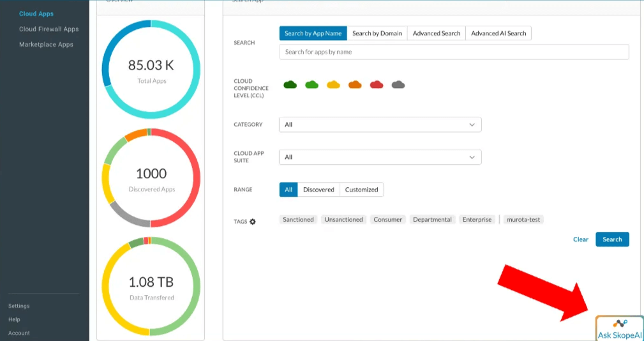644x341 pixels.
Task: Select the dark green cloud confidence icon
Action: click(290, 85)
